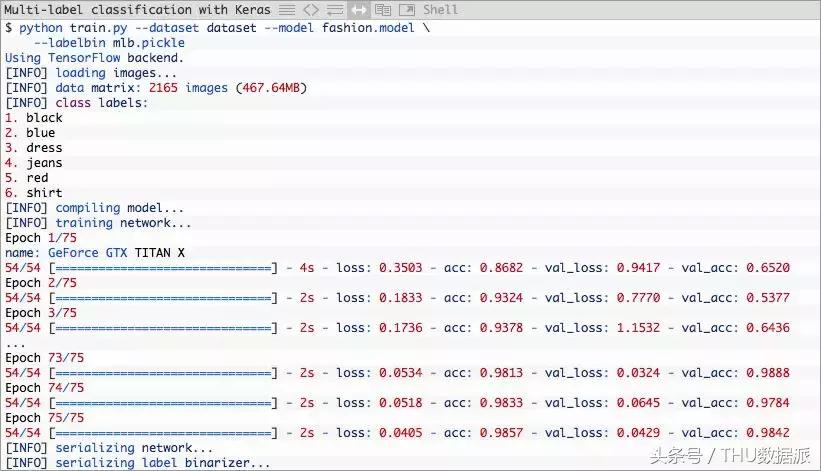Image resolution: width=821 pixels, height=471 pixels.
Task: Click the code block title text
Action: click(138, 9)
